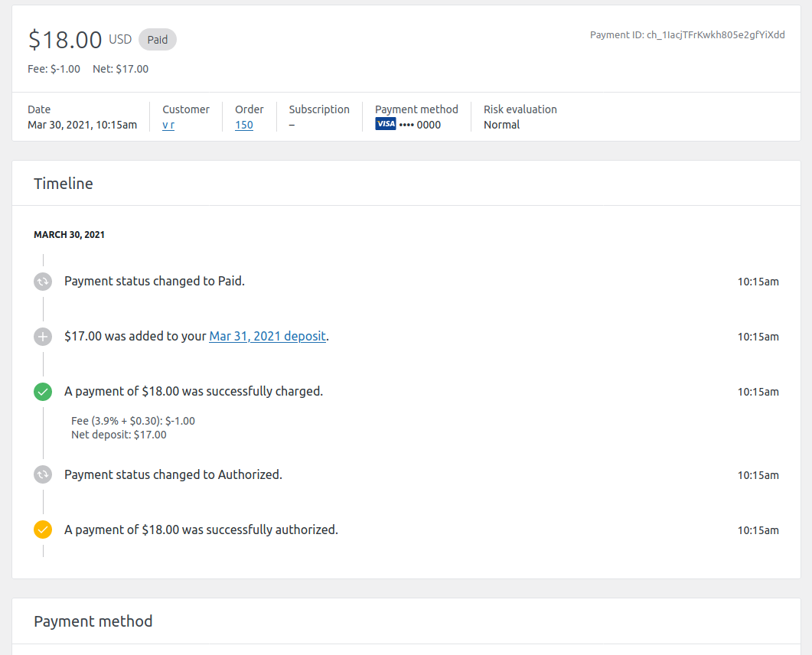Click sync icon beside Authorized status change
This screenshot has height=655, width=812.
coord(43,475)
